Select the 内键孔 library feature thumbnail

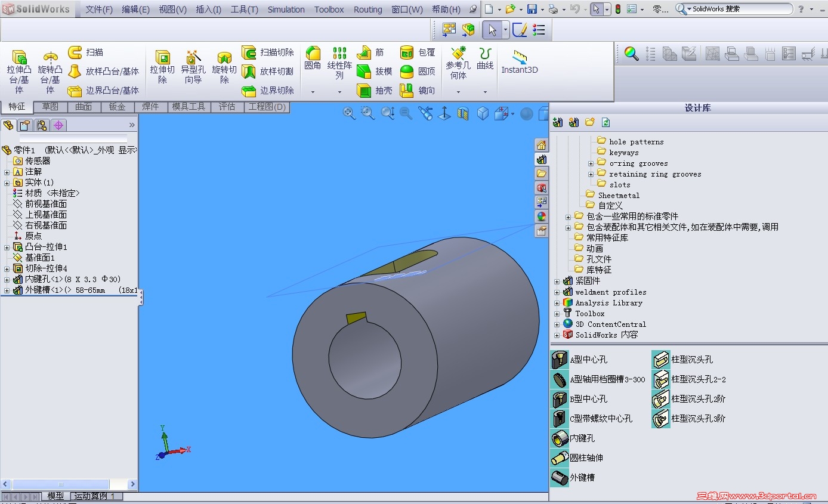pyautogui.click(x=560, y=439)
